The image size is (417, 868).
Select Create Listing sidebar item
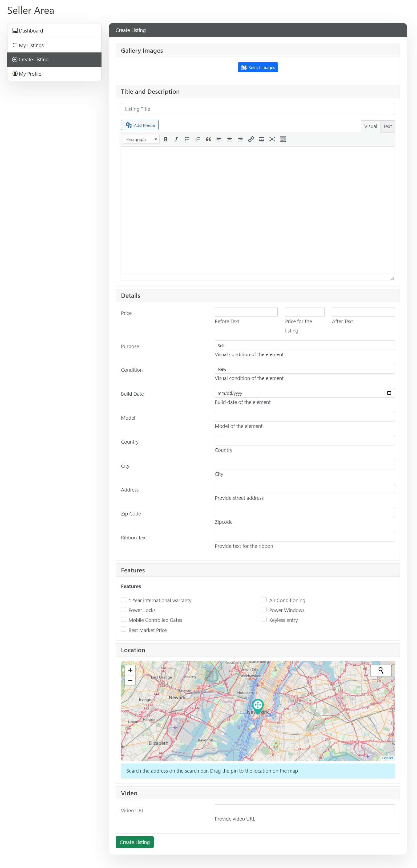coord(54,60)
